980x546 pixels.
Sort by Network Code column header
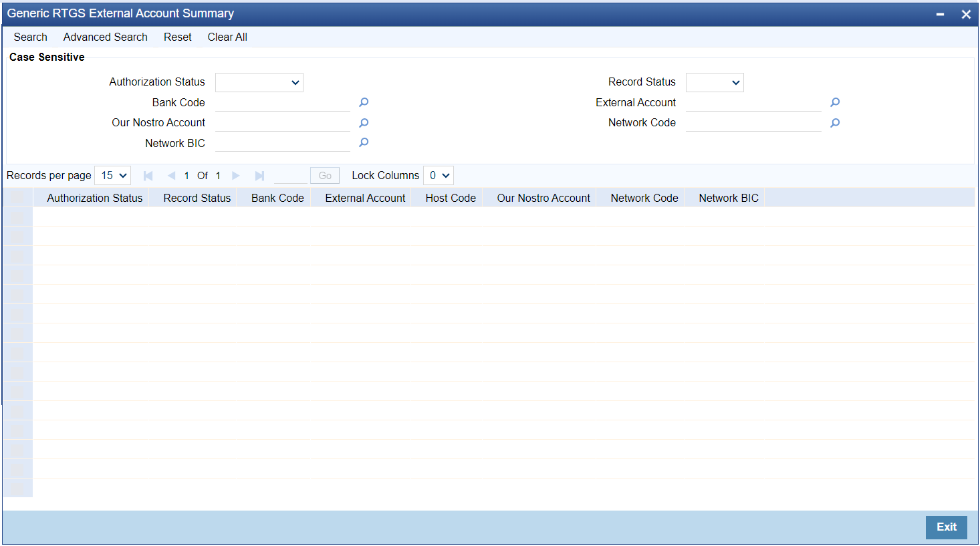coord(644,198)
